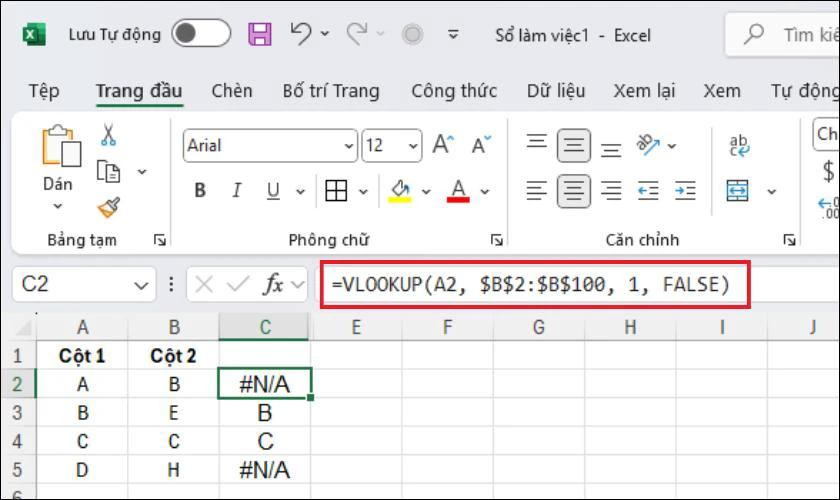Viewport: 840px width, 500px height.
Task: Toggle the Lưu Tự động autosave switch
Action: click(x=201, y=34)
